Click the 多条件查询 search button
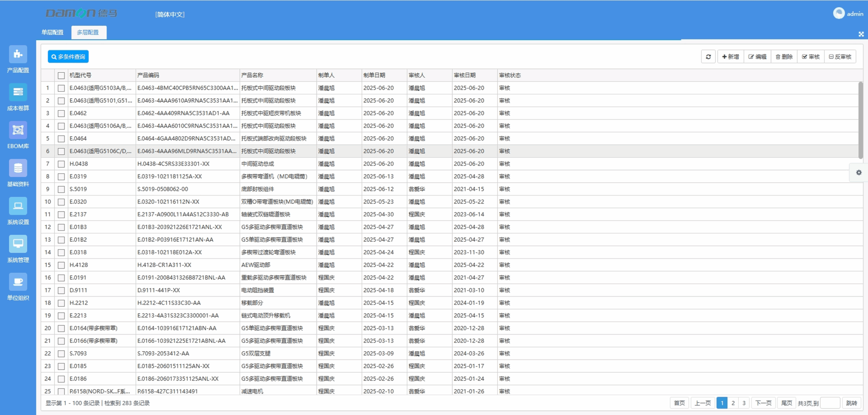868x415 pixels. point(68,57)
